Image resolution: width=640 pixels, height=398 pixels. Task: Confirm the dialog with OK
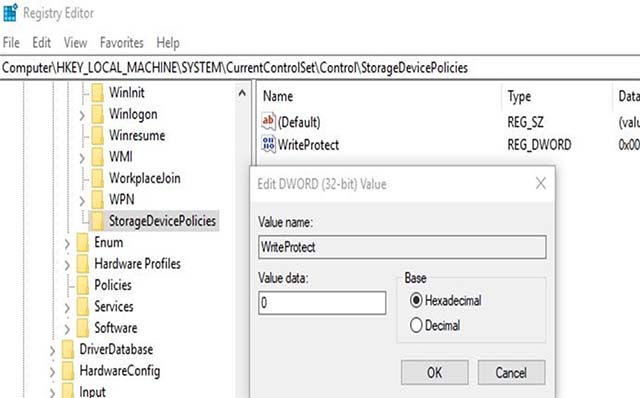[x=435, y=372]
